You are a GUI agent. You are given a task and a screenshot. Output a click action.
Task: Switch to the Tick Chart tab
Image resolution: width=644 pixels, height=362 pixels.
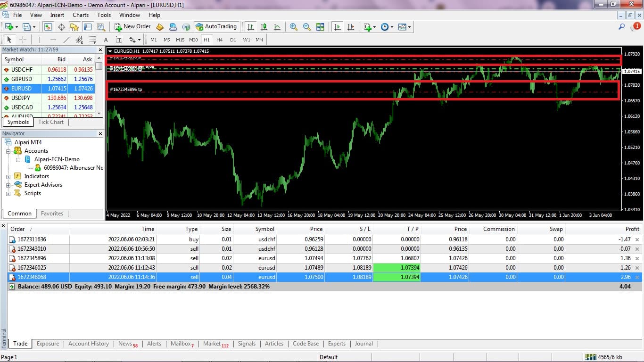51,122
